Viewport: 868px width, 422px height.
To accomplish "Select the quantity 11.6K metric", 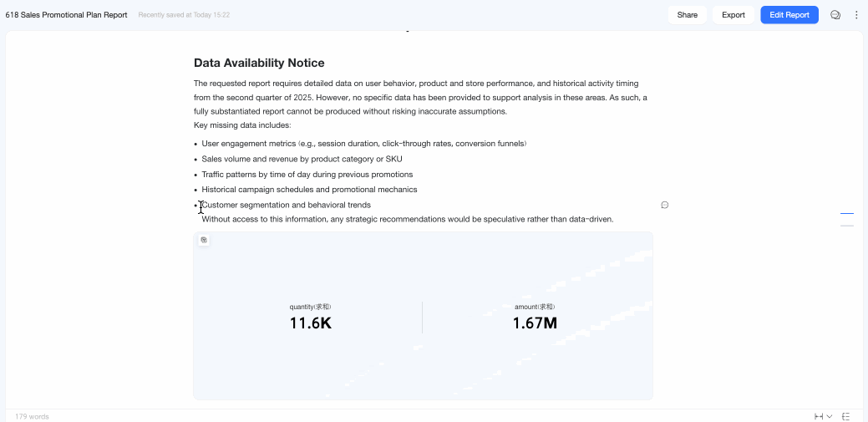I will (x=311, y=318).
